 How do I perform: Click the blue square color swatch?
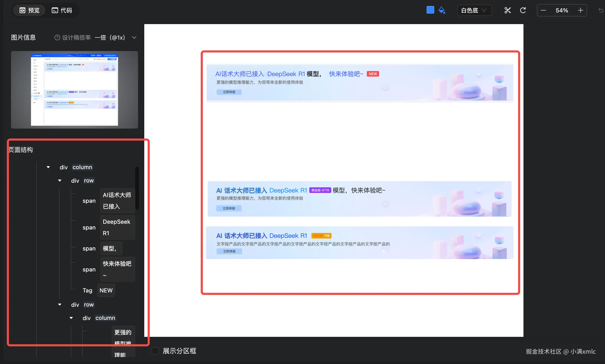pyautogui.click(x=430, y=10)
